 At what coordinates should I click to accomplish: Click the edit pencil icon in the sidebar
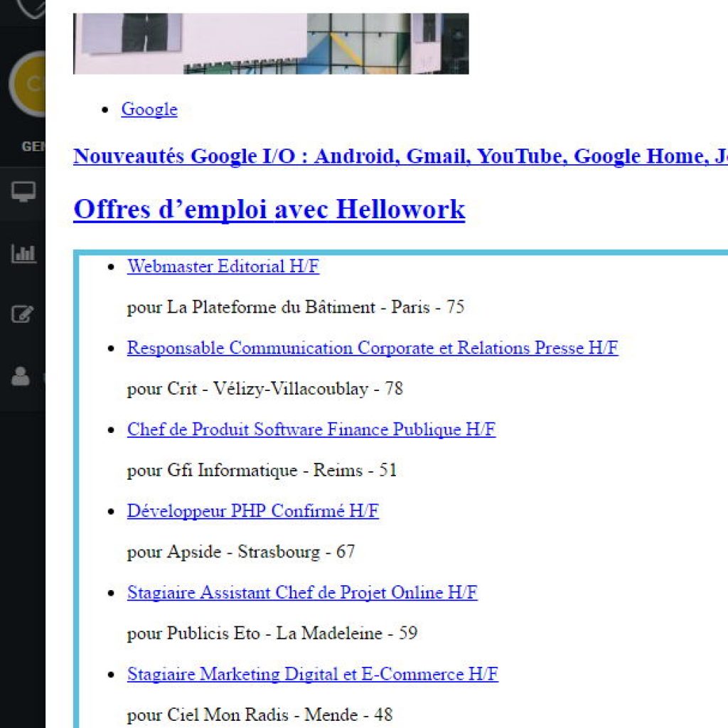[x=22, y=314]
